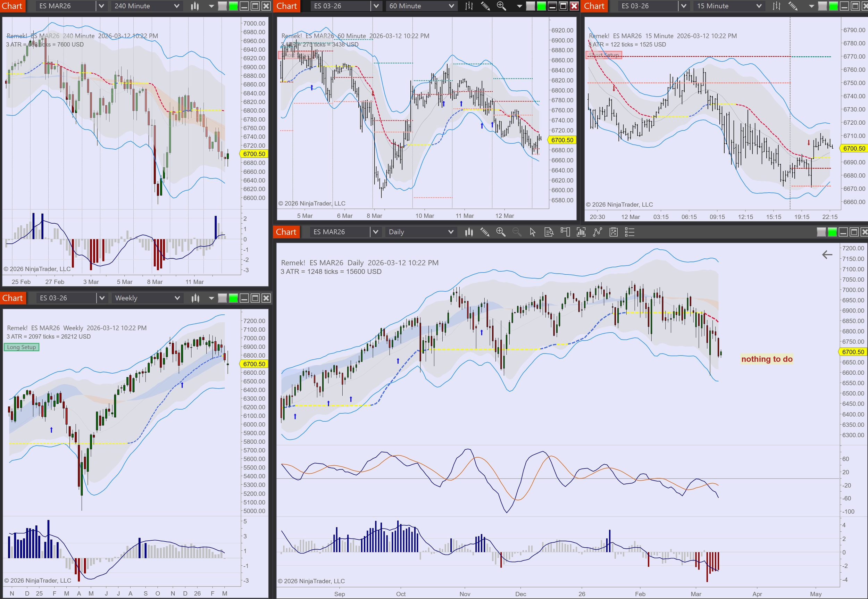Click Zoom in magnifier on Daily chart
The height and width of the screenshot is (599, 868).
(x=501, y=232)
